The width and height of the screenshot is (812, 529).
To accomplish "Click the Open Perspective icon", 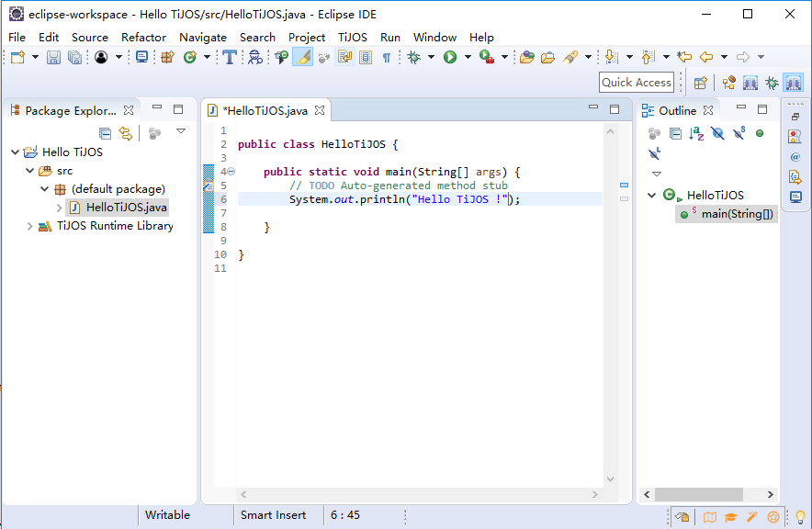I will click(701, 83).
